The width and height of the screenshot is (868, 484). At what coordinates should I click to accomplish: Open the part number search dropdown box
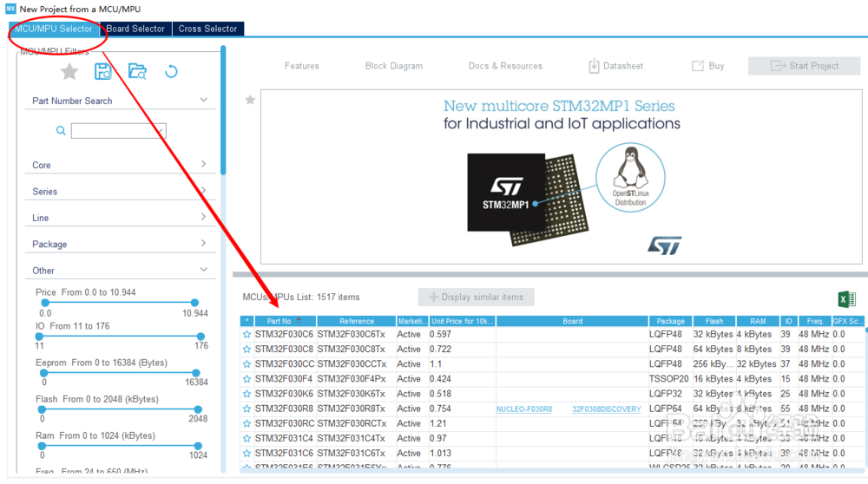pyautogui.click(x=118, y=131)
